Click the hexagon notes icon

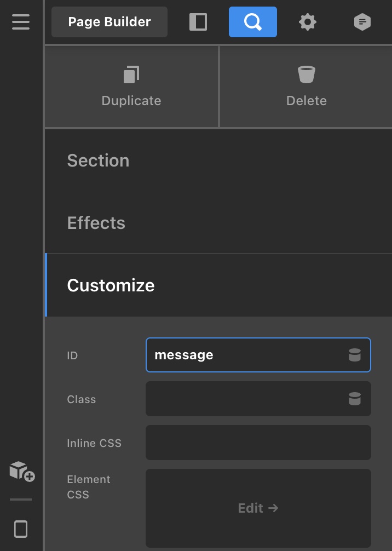(362, 22)
